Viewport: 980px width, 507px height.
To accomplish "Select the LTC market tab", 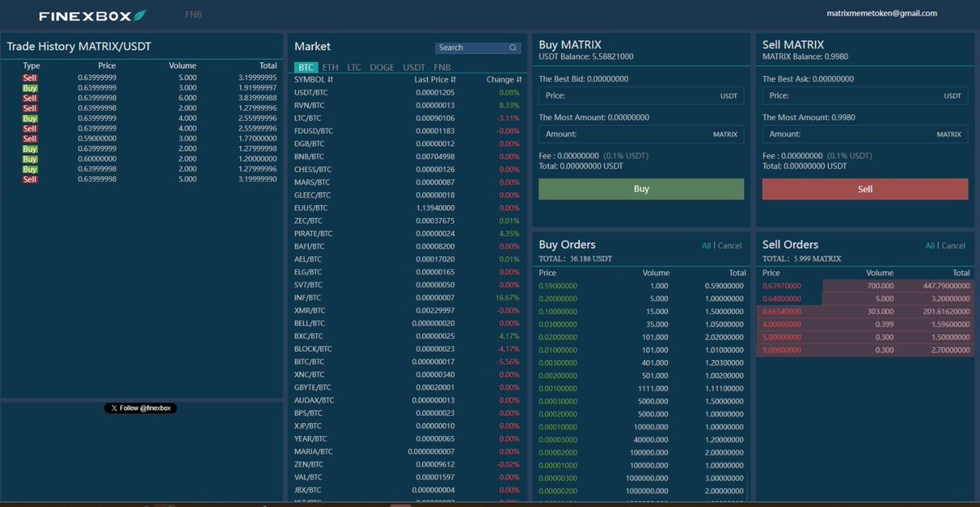I will (x=353, y=67).
